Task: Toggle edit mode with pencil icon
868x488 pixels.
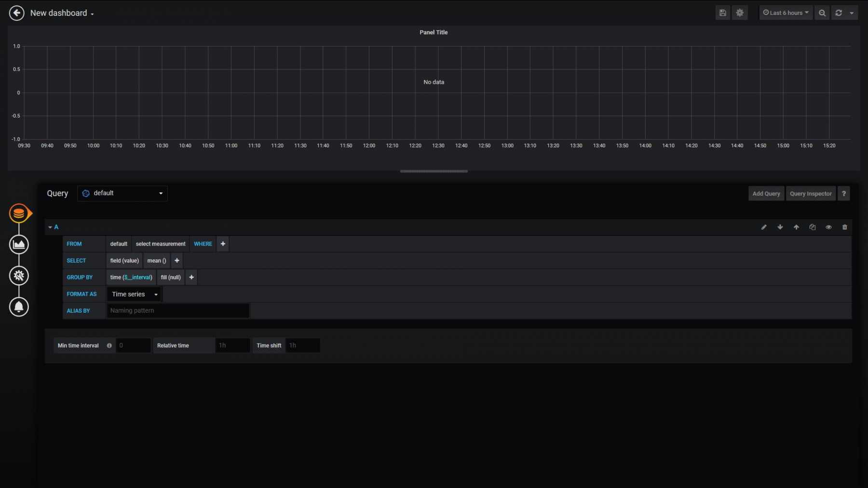Action: 764,227
